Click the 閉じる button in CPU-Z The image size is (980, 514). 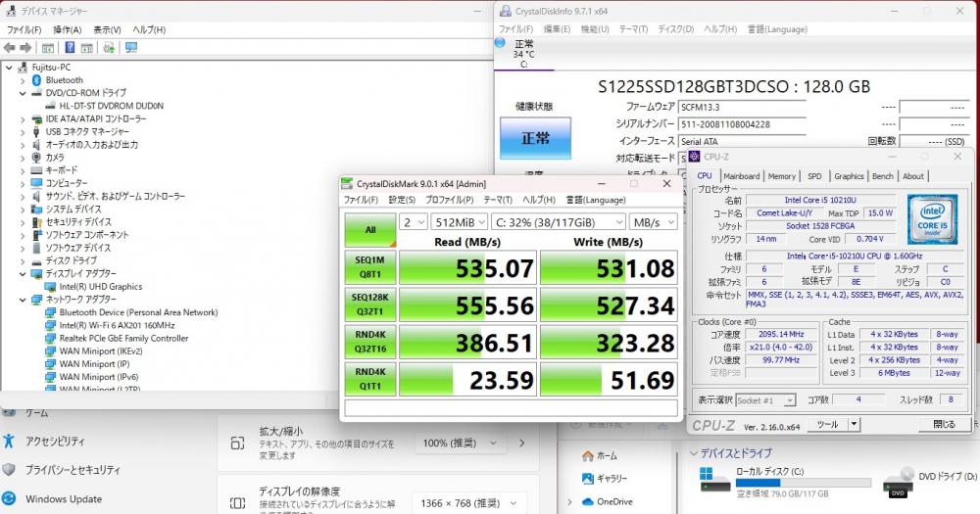pos(944,424)
